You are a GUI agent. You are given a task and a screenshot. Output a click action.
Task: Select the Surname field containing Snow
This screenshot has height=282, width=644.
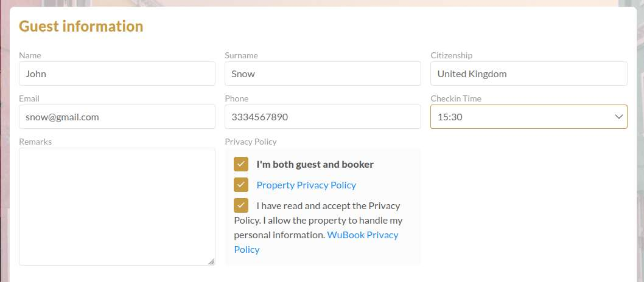pos(323,74)
